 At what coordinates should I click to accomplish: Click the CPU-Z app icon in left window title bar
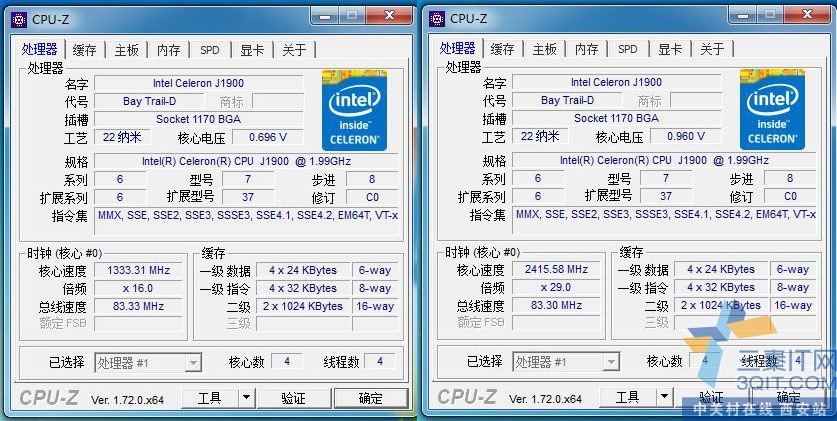[19, 19]
